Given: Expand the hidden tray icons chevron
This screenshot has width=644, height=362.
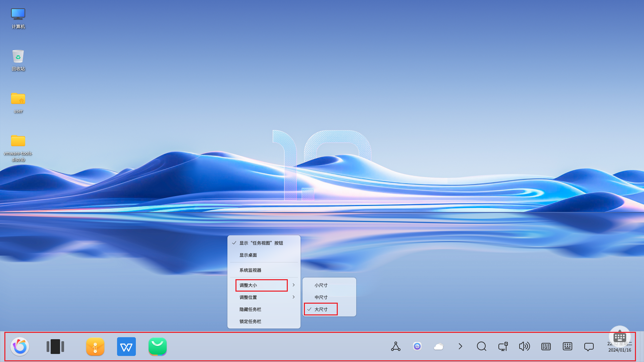Looking at the screenshot, I should pos(460,346).
